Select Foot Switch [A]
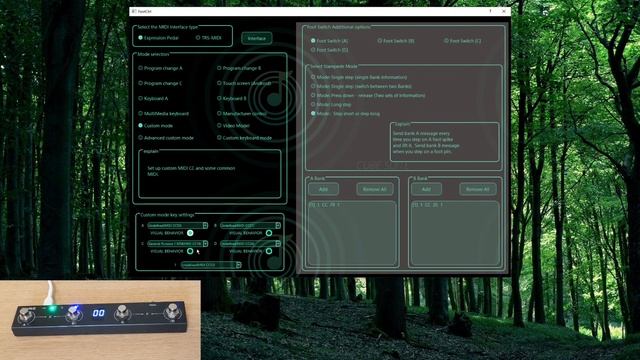This screenshot has width=640, height=360. coord(329,41)
